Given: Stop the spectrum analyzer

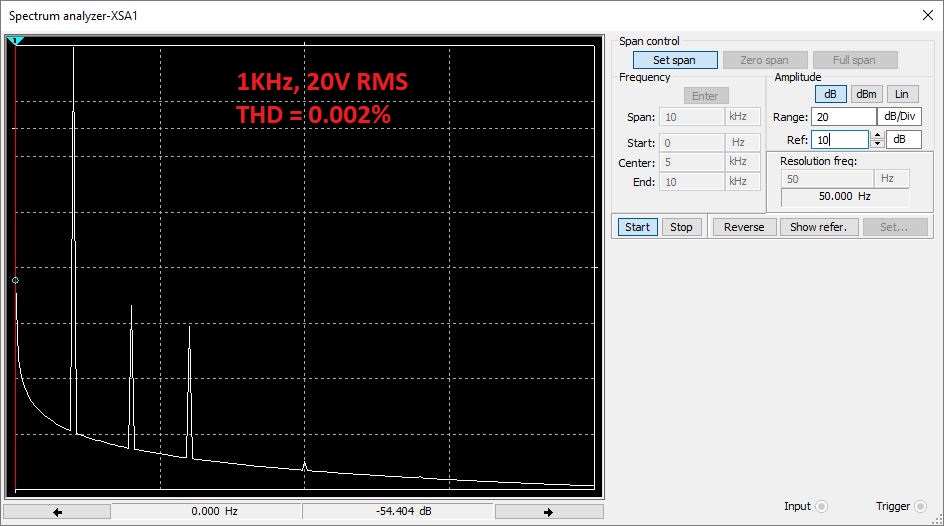Looking at the screenshot, I should point(682,227).
